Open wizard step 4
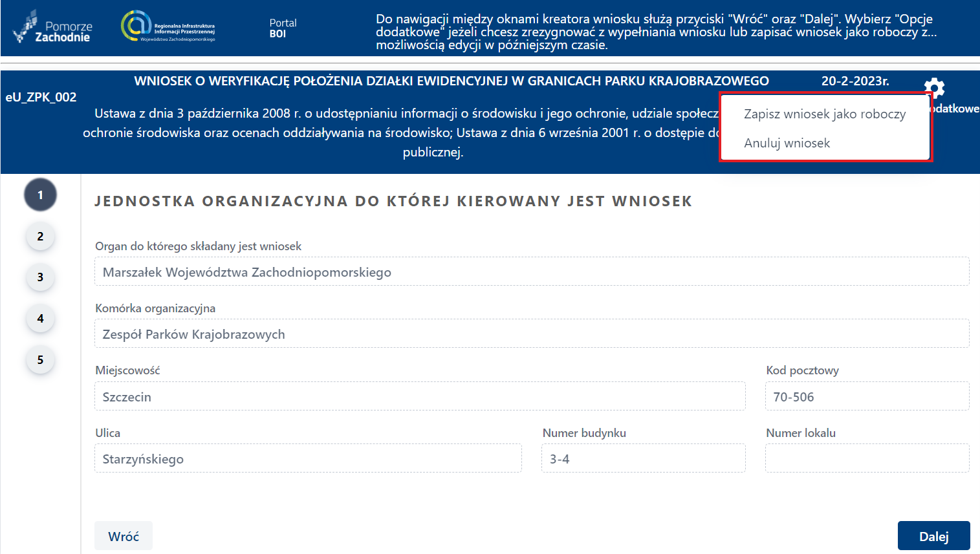Screen dimensions: 980x554 tap(40, 319)
